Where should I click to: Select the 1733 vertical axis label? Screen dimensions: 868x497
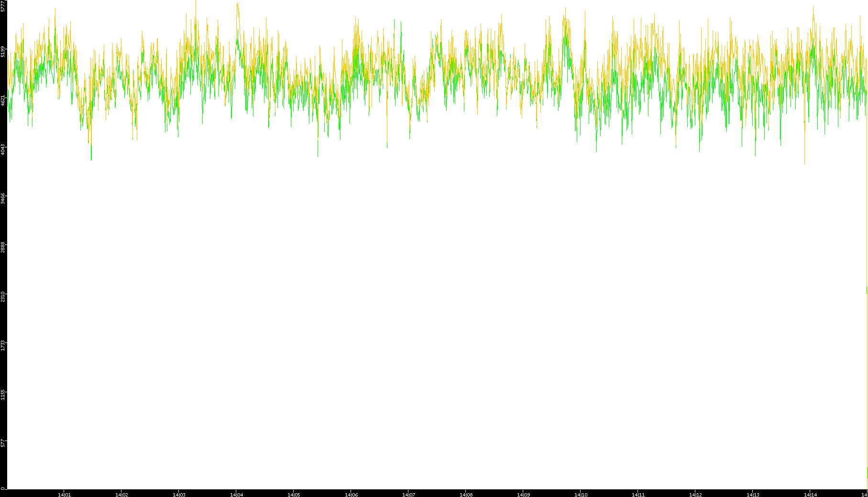tap(3, 346)
